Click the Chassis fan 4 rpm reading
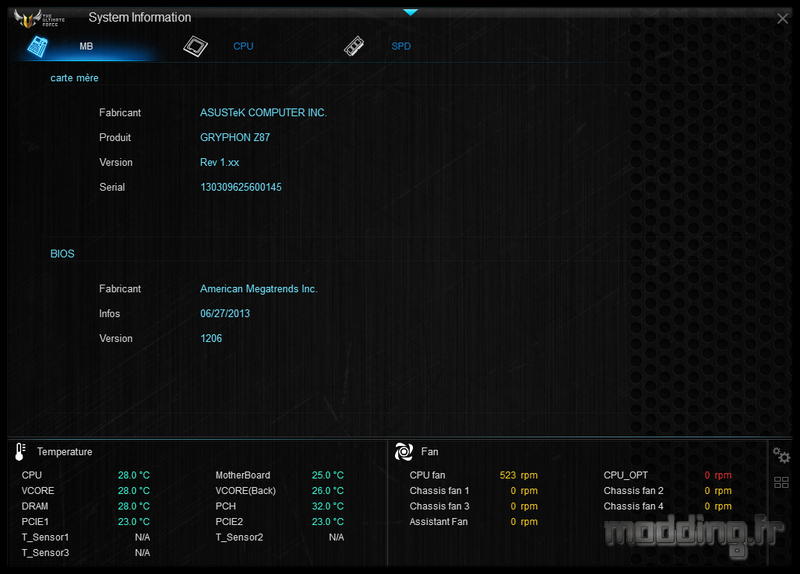Viewport: 800px width, 574px height. click(718, 507)
